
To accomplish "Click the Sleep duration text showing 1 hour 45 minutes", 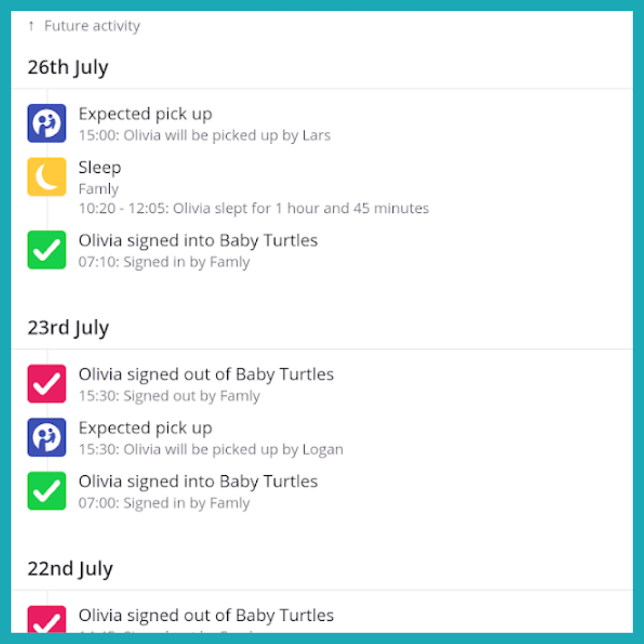I will click(253, 208).
